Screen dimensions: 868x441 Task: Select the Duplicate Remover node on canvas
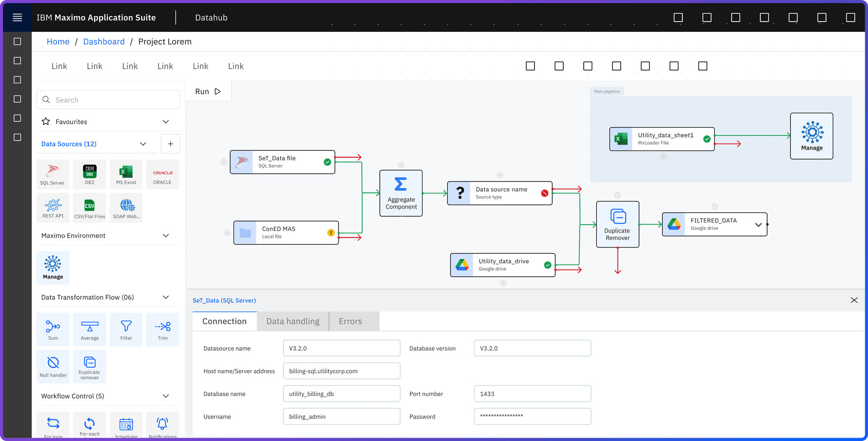(x=618, y=224)
